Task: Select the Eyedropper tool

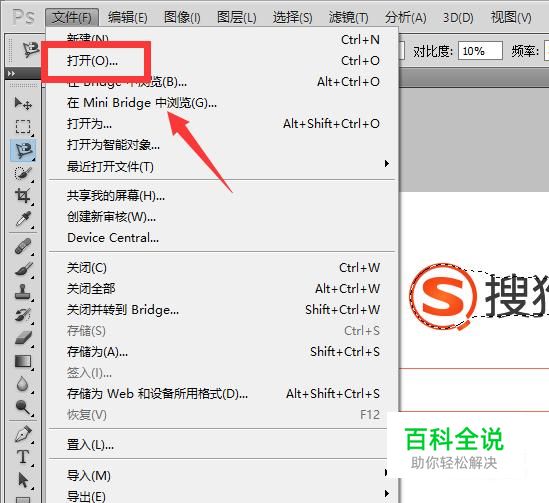Action: (x=23, y=219)
